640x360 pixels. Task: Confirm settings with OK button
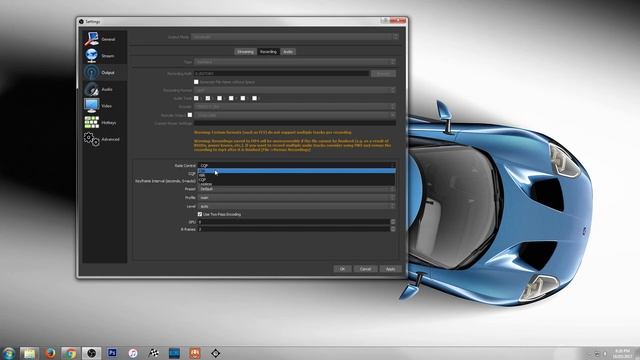pos(342,269)
